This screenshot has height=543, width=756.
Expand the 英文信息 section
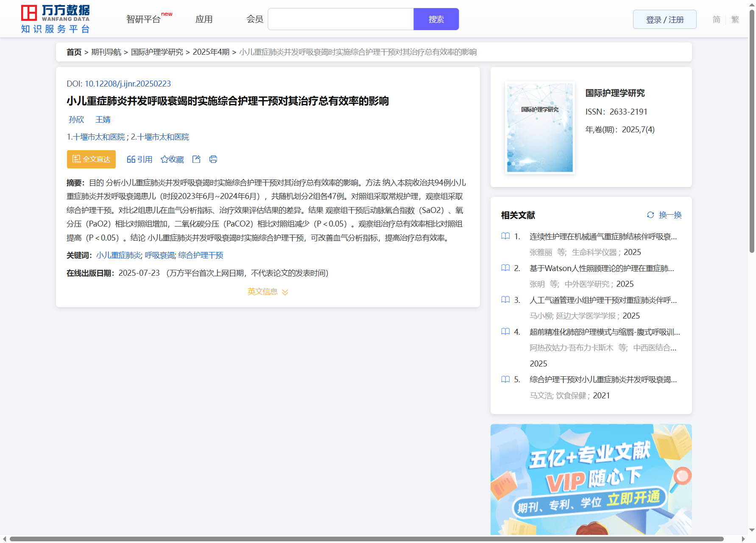(268, 291)
